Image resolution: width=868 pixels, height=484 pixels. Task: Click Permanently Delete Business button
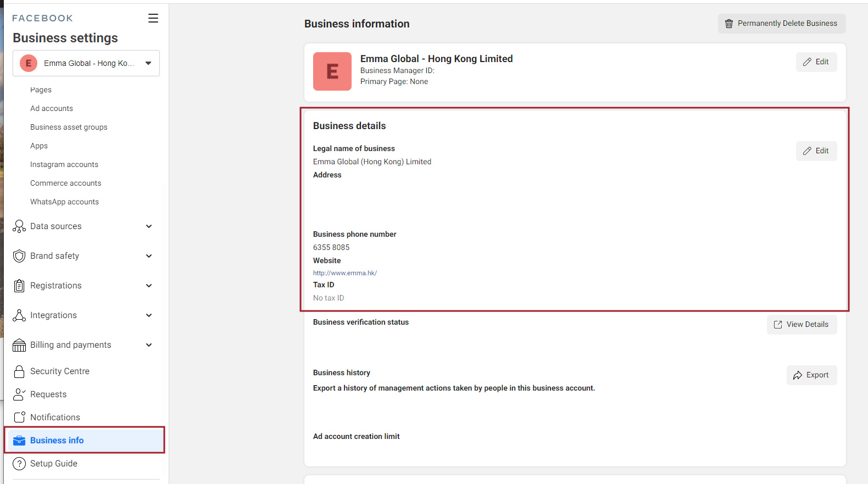pos(782,24)
